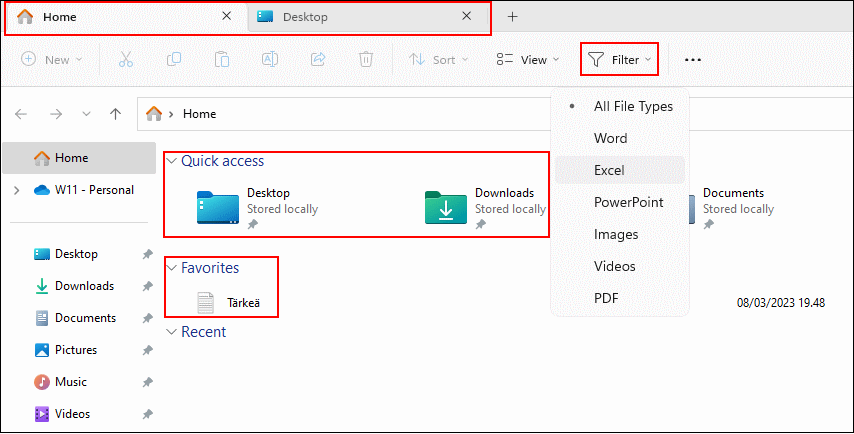
Task: Switch to the Home tab
Action: [126, 17]
